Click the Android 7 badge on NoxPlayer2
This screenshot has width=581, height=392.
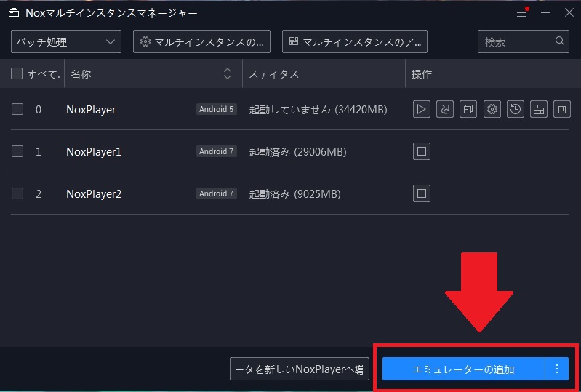coord(217,193)
